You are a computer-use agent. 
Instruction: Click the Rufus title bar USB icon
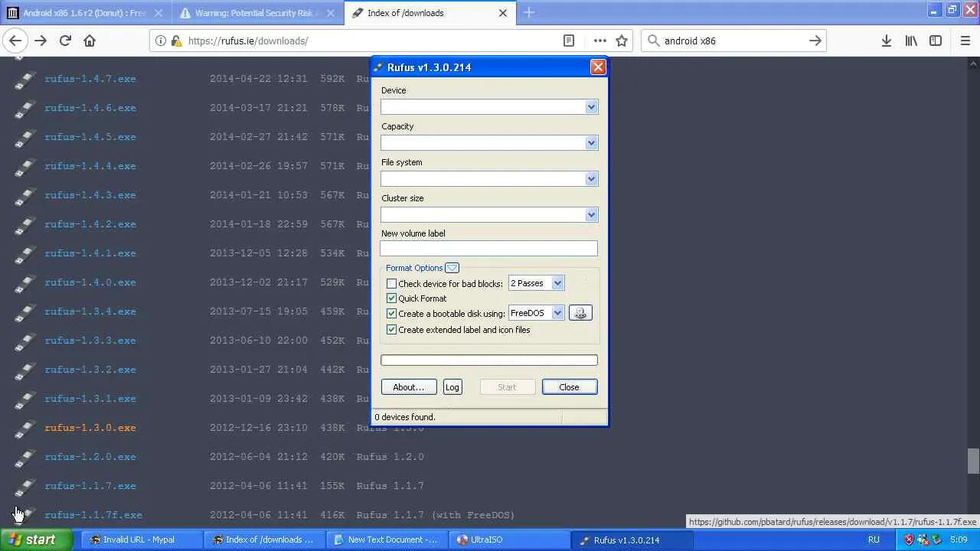[378, 67]
